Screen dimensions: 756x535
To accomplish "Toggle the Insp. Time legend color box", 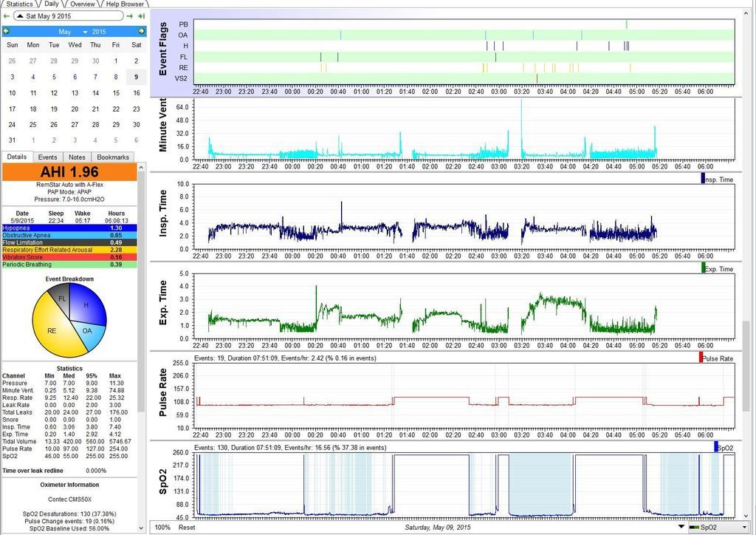I will pos(703,179).
